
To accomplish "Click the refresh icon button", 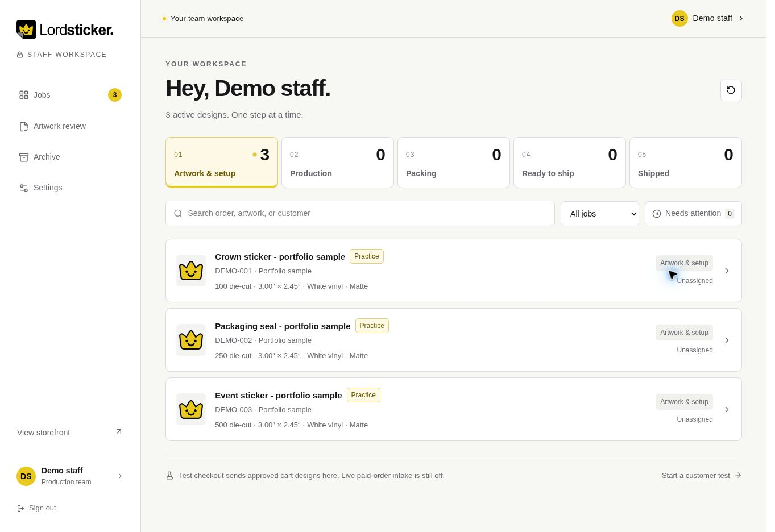I will (731, 90).
